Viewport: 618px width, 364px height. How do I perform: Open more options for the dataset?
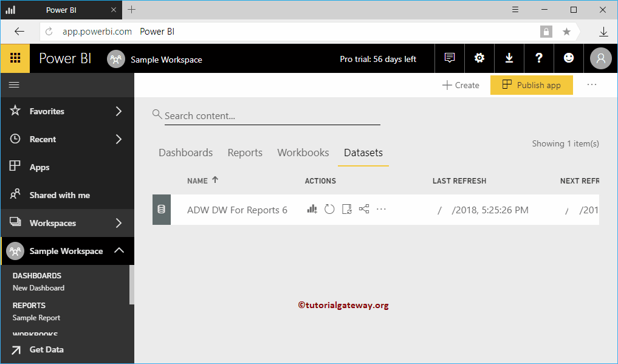pyautogui.click(x=381, y=208)
